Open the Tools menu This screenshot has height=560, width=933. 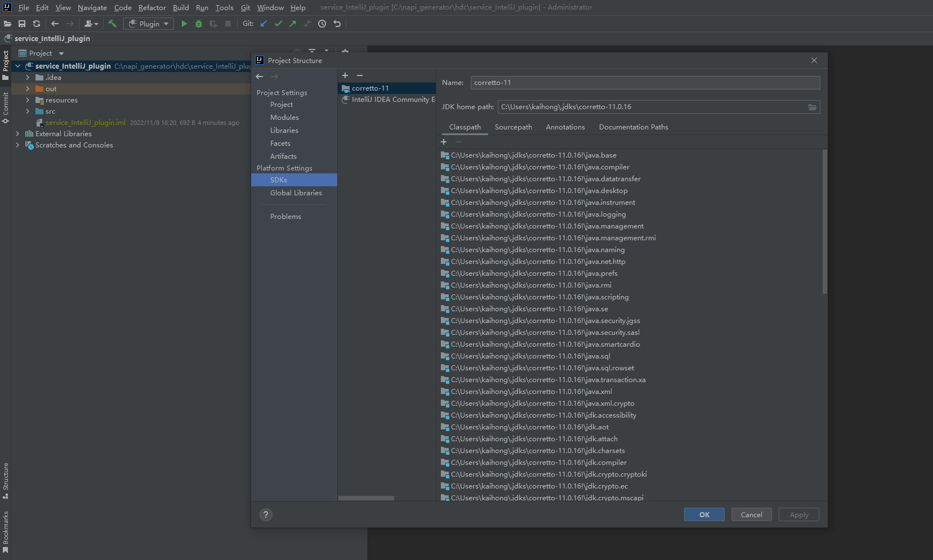(x=224, y=7)
